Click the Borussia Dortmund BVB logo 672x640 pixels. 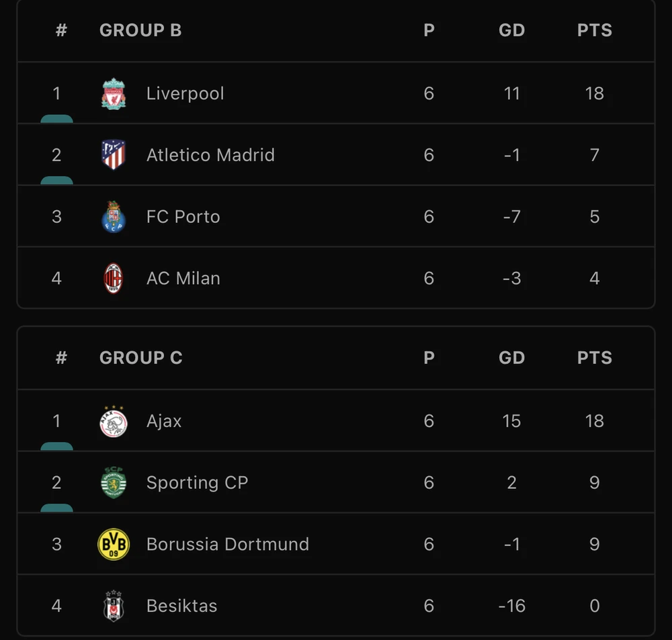pos(114,544)
